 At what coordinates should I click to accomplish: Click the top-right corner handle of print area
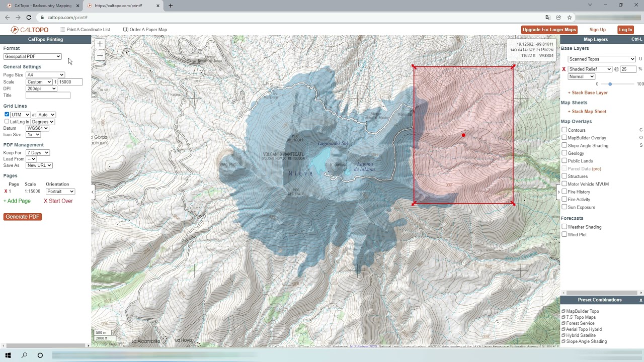coord(513,66)
